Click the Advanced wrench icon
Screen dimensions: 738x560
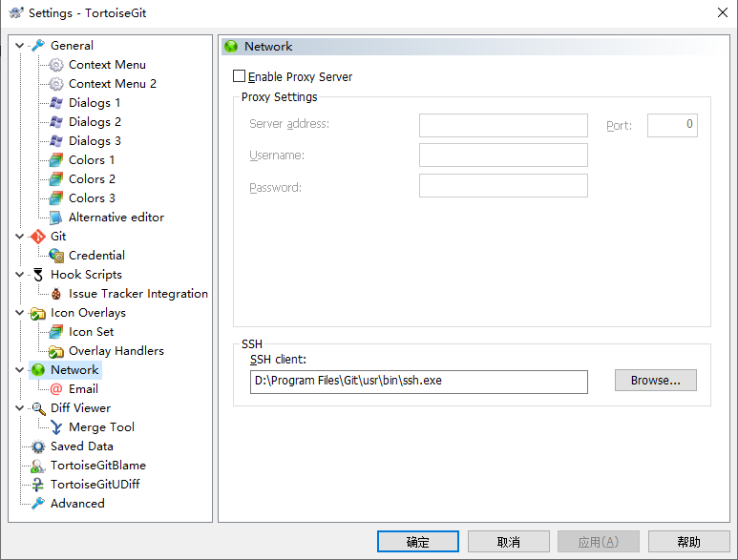point(38,504)
